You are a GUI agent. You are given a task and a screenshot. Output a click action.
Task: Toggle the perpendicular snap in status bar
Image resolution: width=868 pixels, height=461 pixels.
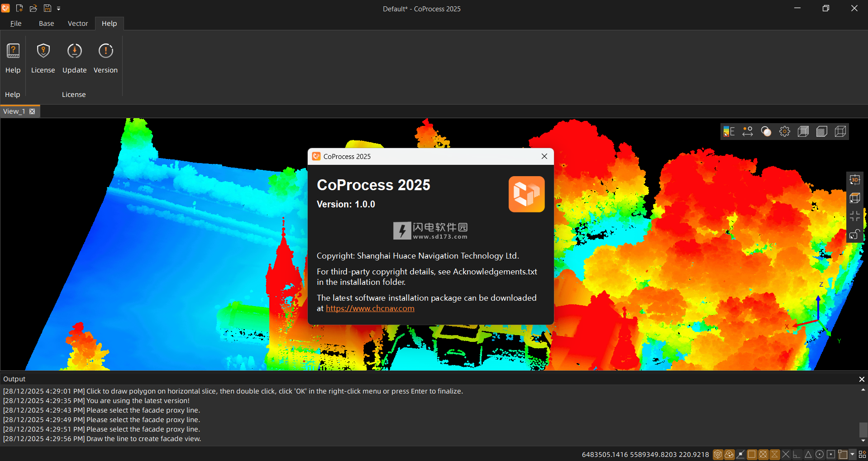pos(797,454)
